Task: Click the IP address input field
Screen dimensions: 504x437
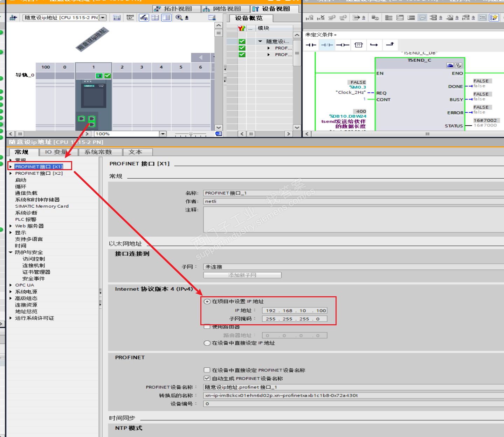Action: (x=295, y=311)
